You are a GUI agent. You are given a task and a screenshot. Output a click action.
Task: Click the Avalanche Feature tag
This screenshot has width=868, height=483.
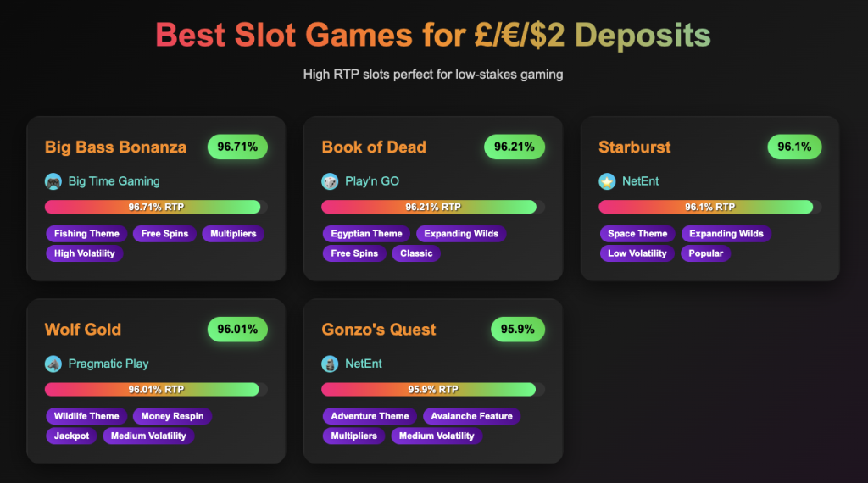coord(471,416)
